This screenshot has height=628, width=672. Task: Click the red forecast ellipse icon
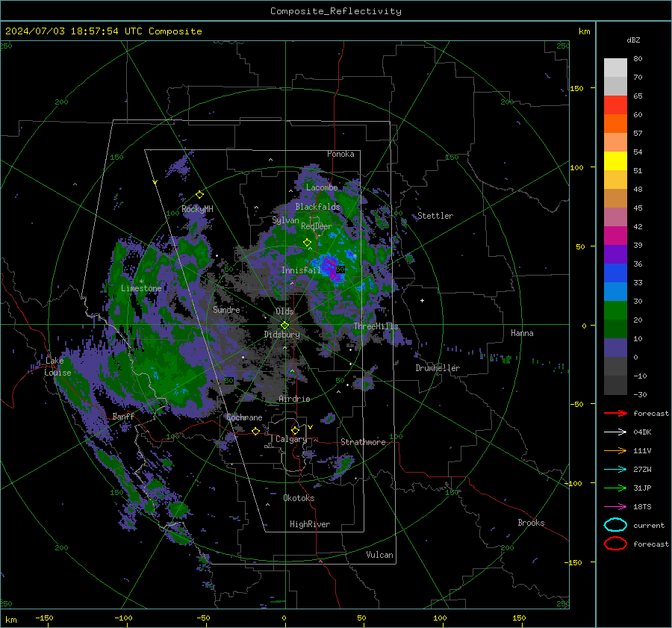(615, 544)
